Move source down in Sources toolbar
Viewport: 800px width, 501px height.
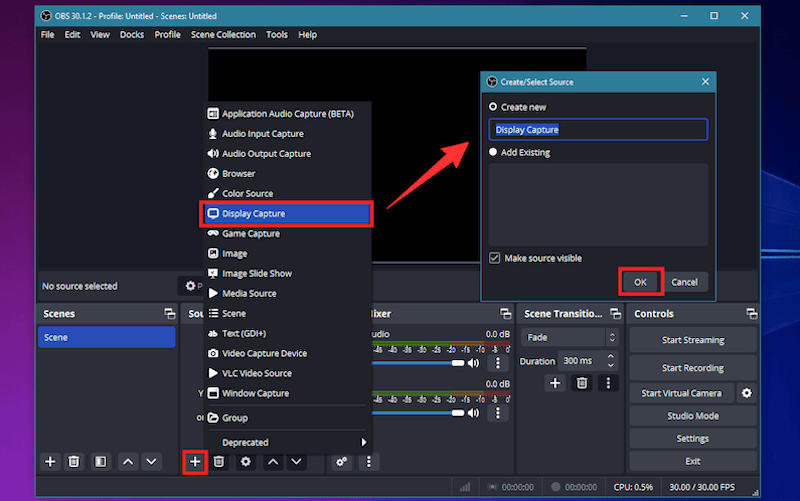point(296,462)
